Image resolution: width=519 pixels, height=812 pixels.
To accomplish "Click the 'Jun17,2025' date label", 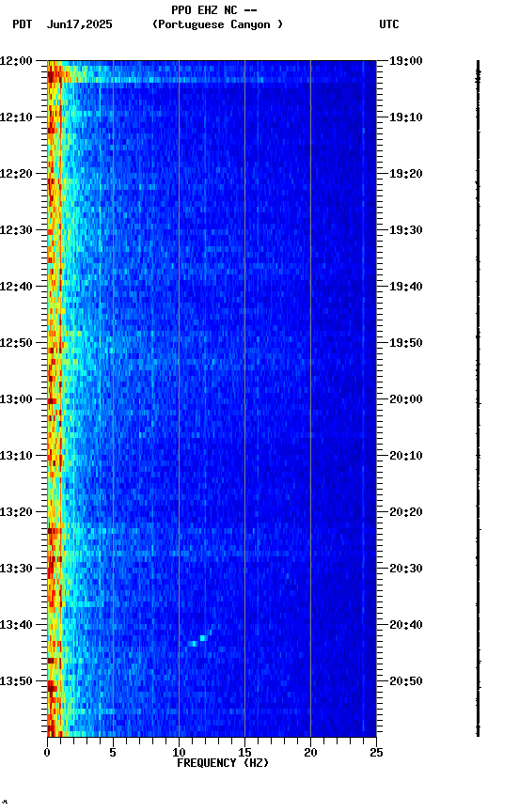I will (x=79, y=24).
